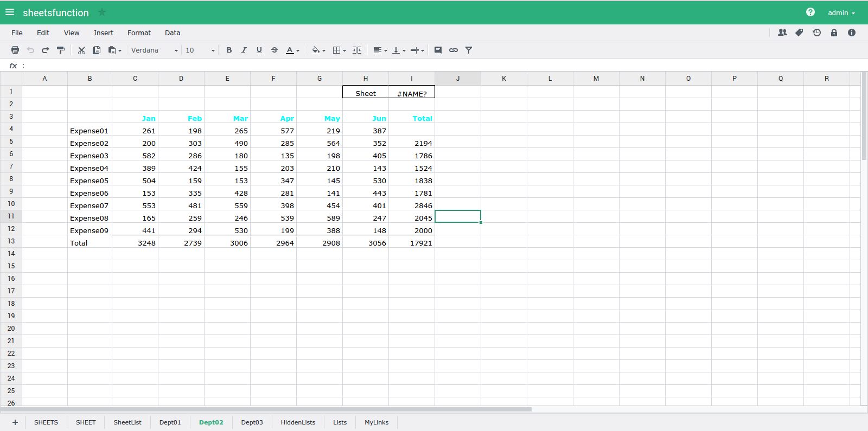This screenshot has width=868, height=431.
Task: Click the merge cells icon
Action: click(357, 50)
